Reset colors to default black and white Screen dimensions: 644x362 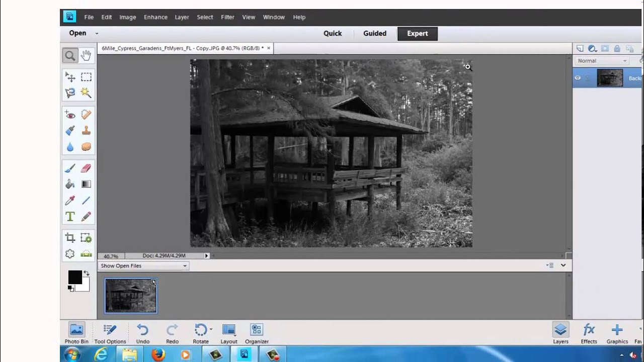[x=71, y=288]
